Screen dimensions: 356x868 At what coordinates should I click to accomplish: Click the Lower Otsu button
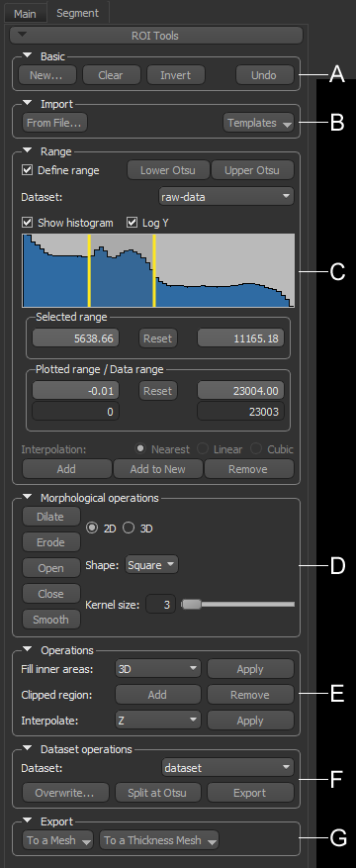168,170
